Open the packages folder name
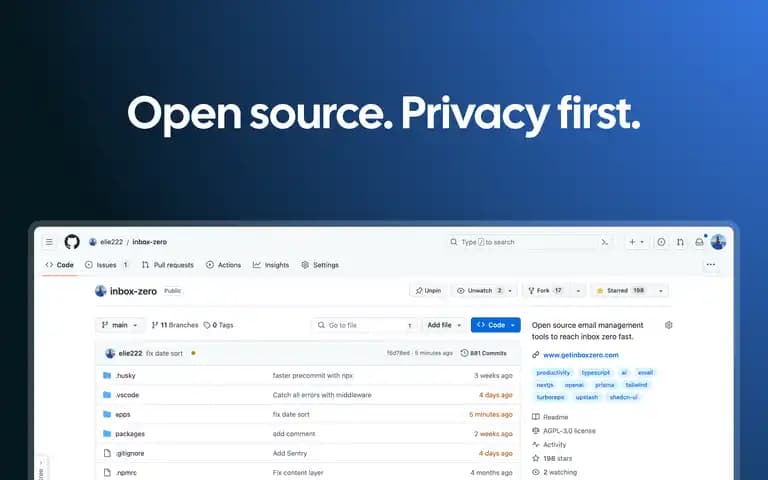This screenshot has width=768, height=480. 130,433
